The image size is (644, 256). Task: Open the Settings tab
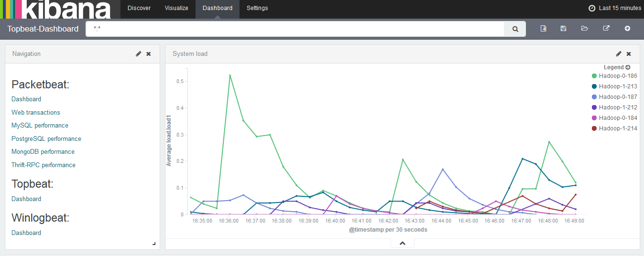click(257, 8)
